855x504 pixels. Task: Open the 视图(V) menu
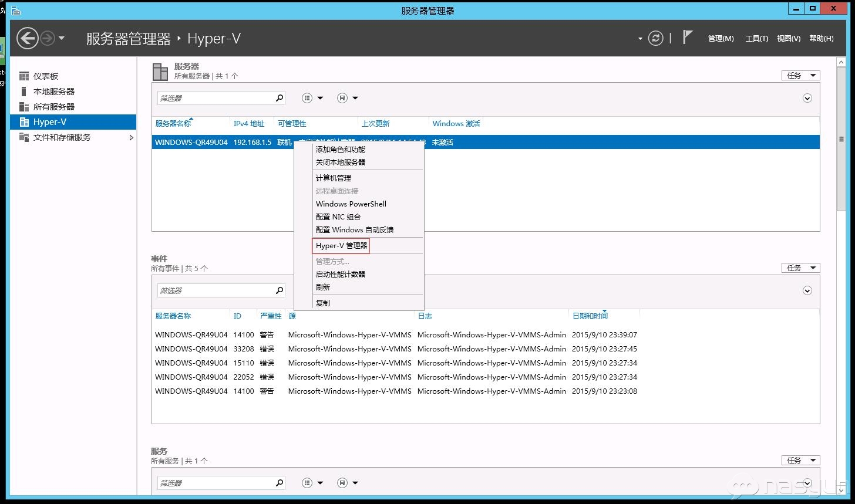[x=788, y=39]
